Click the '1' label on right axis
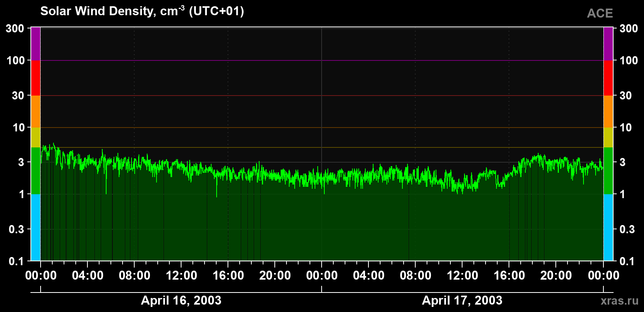Image resolution: width=644 pixels, height=312 pixels. click(x=623, y=194)
